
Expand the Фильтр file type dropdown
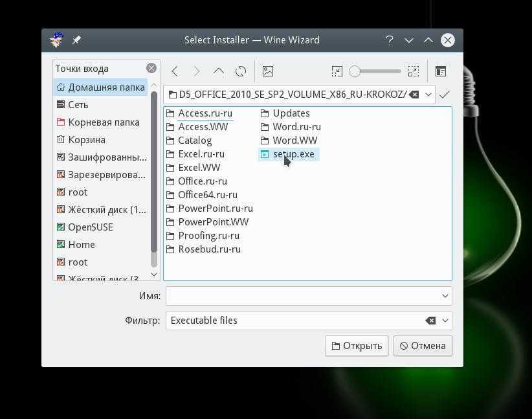[x=445, y=321]
